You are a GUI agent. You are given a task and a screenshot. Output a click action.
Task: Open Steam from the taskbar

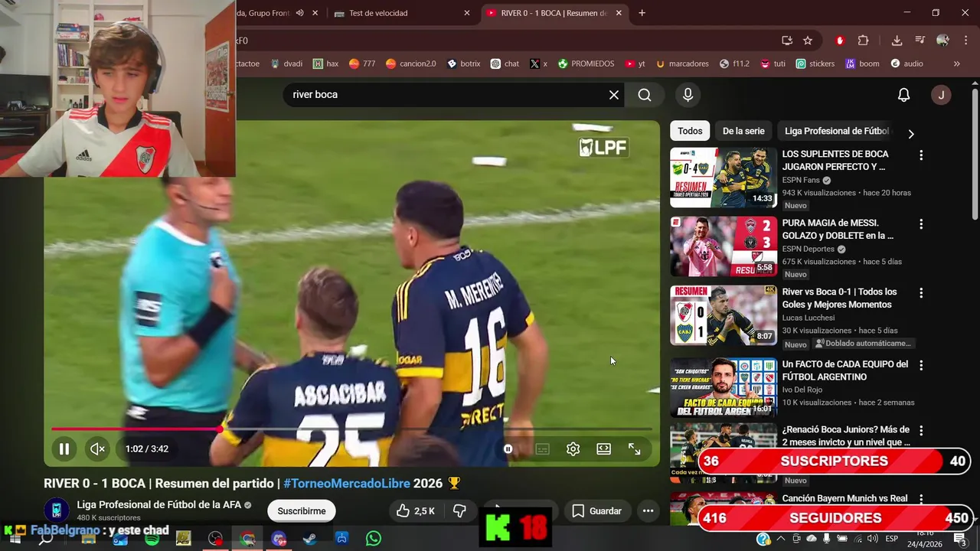point(310,539)
